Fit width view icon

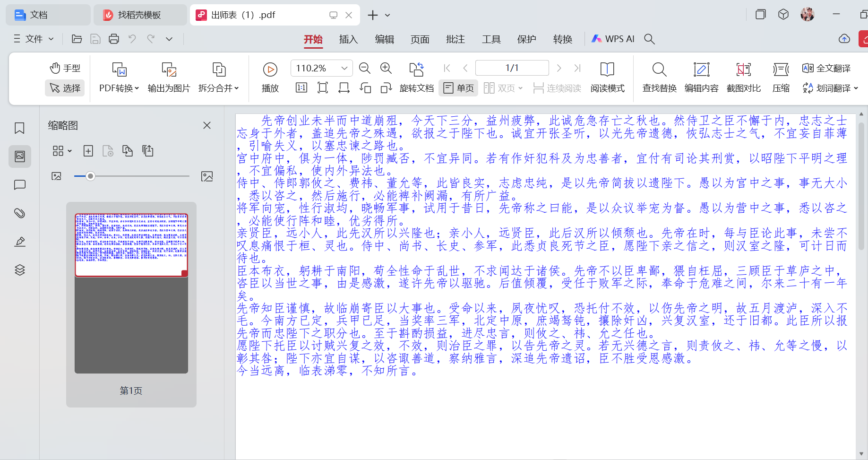[344, 87]
